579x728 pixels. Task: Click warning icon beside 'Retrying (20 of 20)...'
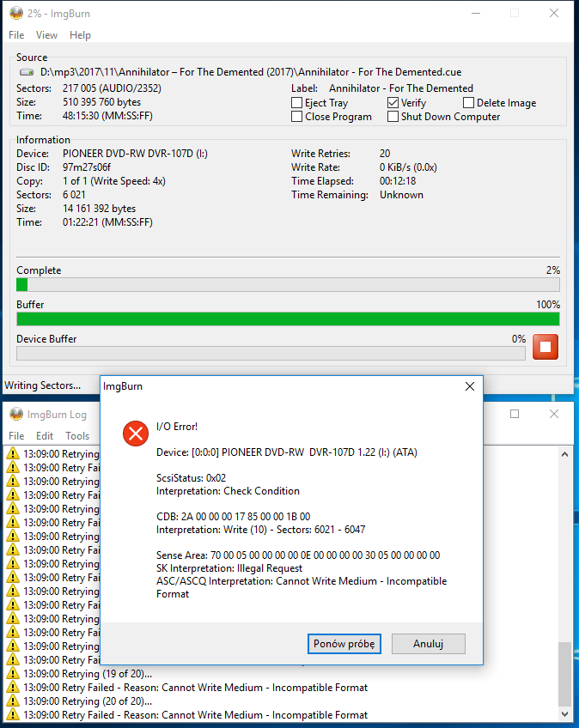tap(13, 701)
